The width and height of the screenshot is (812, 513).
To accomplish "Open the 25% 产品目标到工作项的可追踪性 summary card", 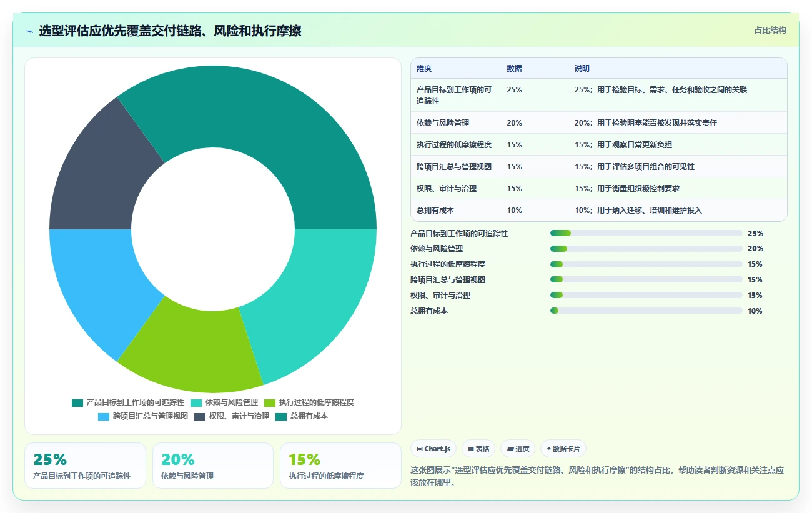I will click(x=85, y=466).
